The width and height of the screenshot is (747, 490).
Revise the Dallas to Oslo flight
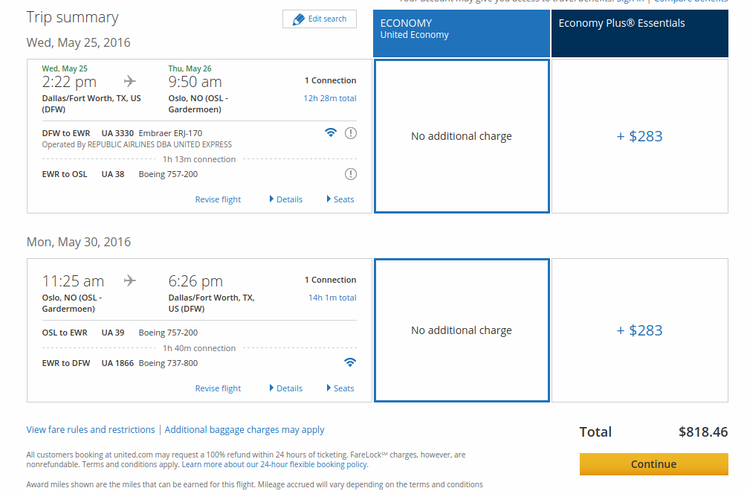[218, 200]
